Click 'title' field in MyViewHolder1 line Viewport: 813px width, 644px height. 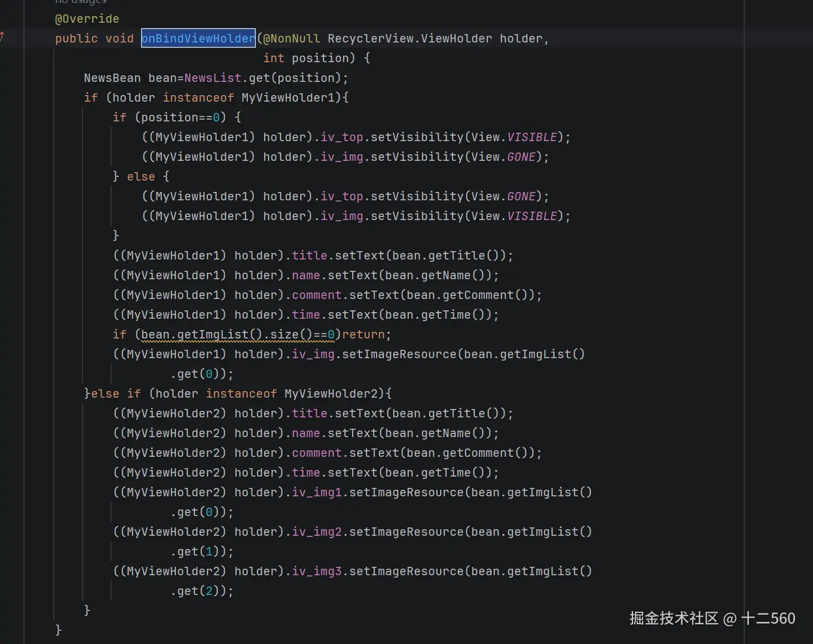(310, 255)
